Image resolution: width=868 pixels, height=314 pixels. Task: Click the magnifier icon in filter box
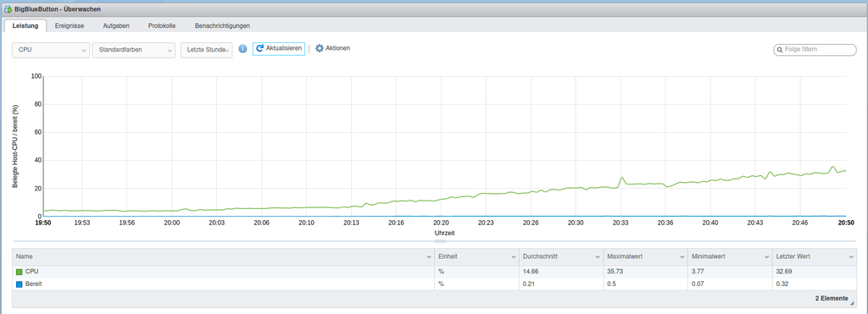tap(781, 50)
